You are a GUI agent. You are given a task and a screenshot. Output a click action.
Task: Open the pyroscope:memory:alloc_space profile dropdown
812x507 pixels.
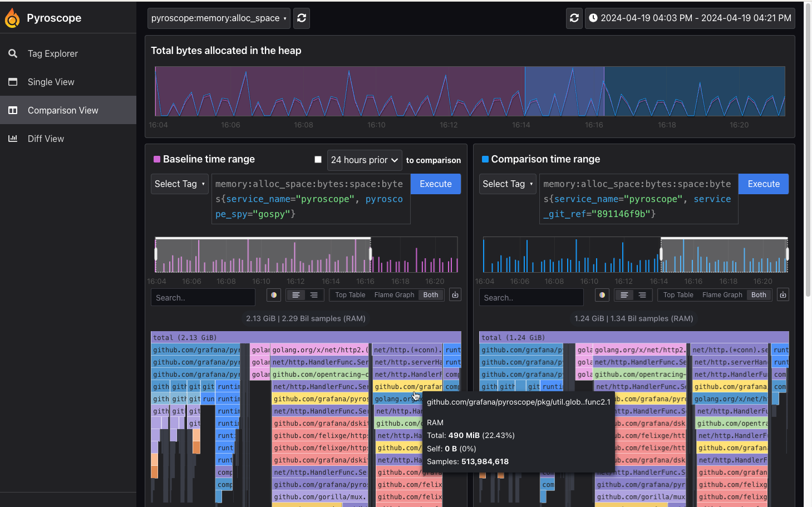(x=218, y=18)
